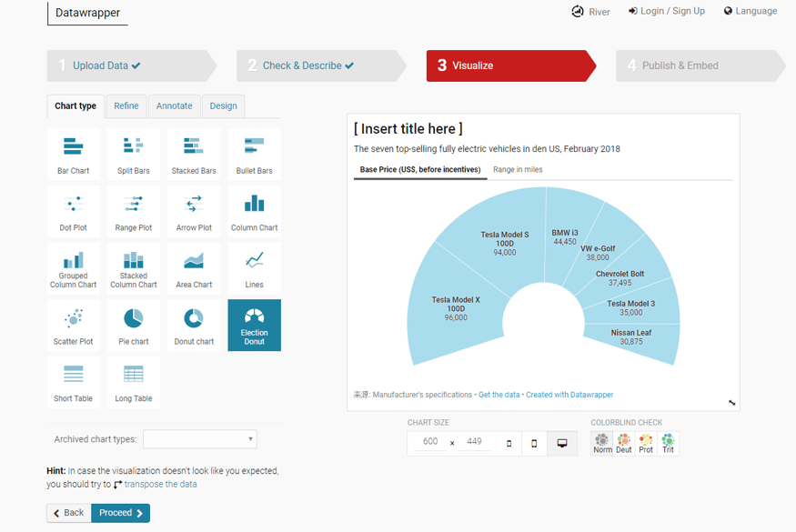Click the Proceed button
The height and width of the screenshot is (532, 796).
click(x=120, y=513)
